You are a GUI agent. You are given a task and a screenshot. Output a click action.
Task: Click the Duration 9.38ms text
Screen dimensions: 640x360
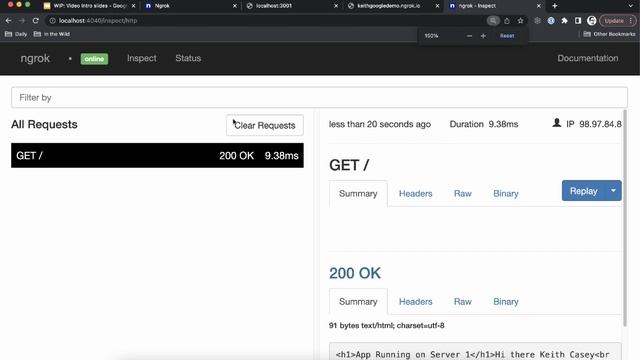coord(484,124)
